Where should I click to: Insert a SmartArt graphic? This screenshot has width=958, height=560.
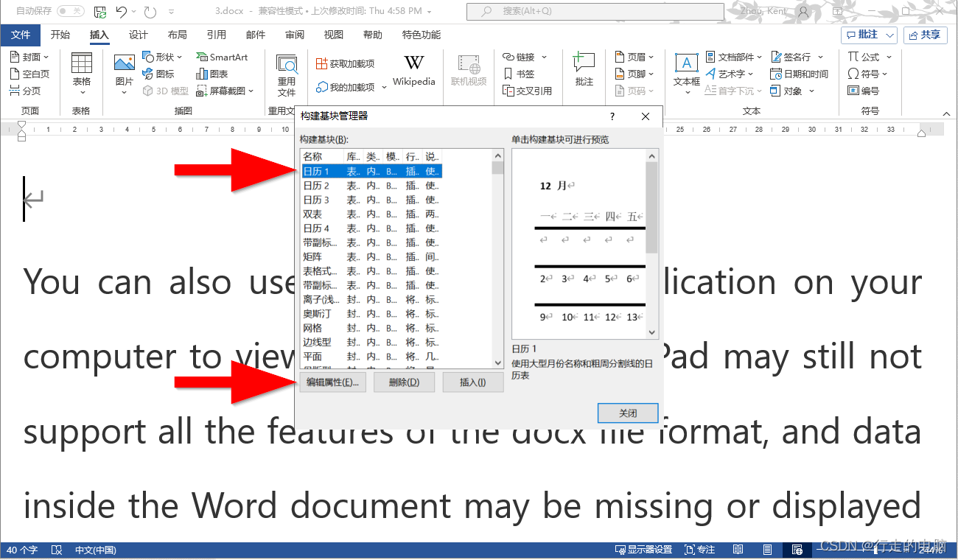222,57
